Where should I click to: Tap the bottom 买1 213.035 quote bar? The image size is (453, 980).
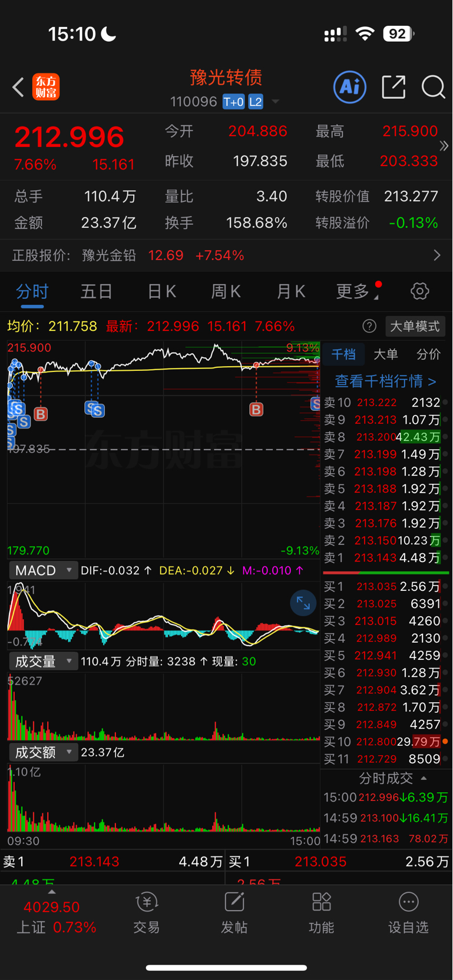(339, 862)
